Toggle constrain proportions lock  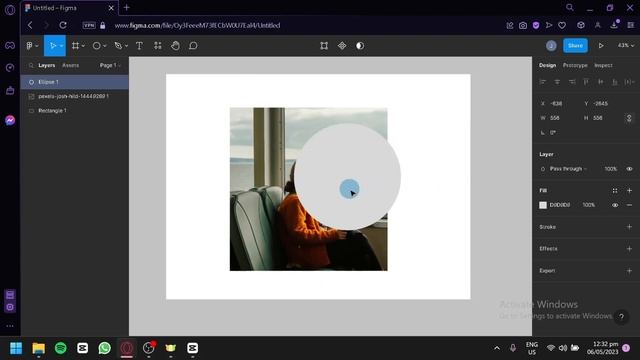pyautogui.click(x=629, y=118)
